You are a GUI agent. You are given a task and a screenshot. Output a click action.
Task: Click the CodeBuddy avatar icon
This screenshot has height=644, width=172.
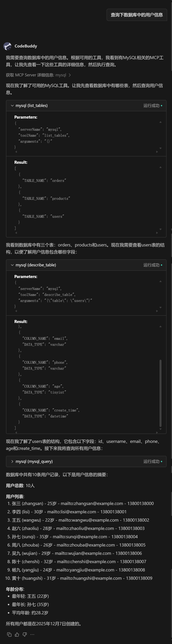point(7,46)
